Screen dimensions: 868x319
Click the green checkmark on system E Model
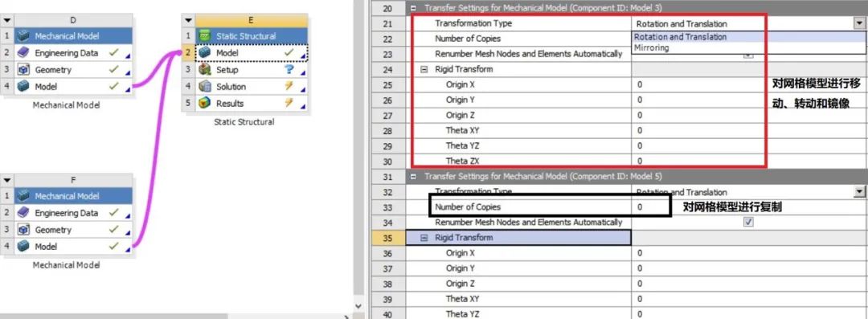289,52
